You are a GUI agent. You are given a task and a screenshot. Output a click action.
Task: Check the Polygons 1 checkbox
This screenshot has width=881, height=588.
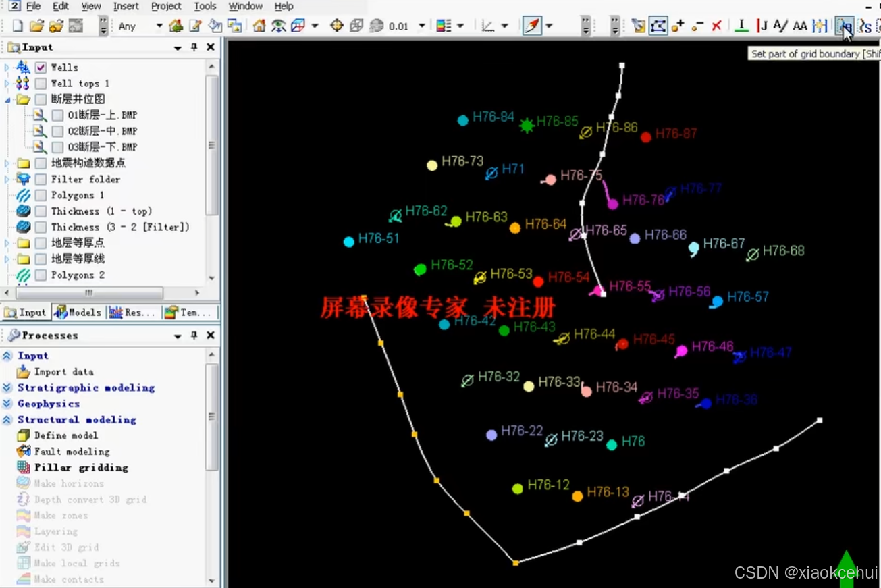click(x=41, y=195)
